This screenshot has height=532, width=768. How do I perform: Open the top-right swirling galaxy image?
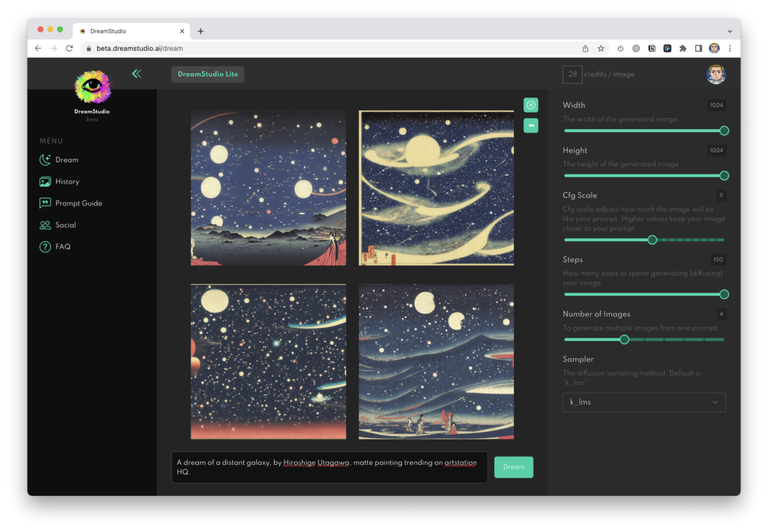click(x=436, y=188)
